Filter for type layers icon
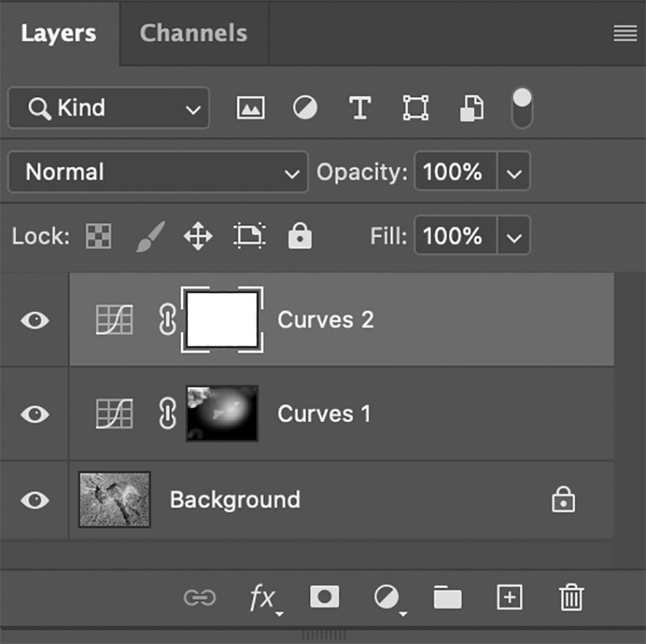Screen dimensions: 646x644 [x=359, y=108]
